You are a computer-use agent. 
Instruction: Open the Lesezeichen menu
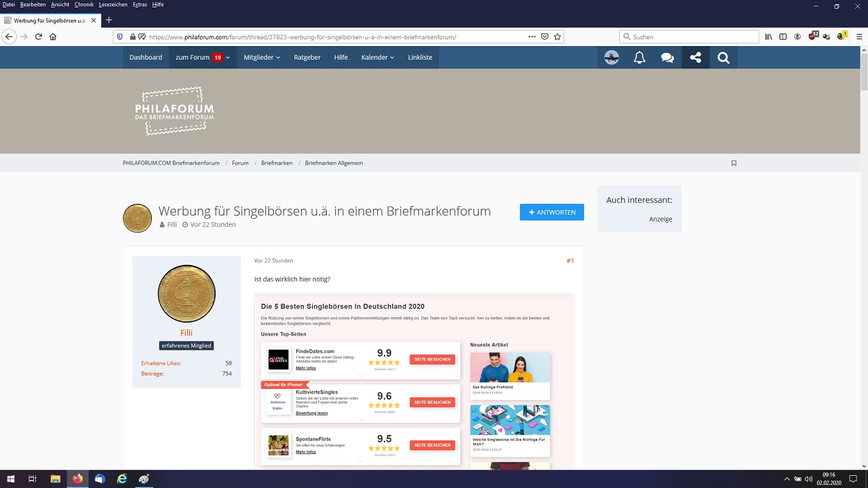pyautogui.click(x=113, y=5)
